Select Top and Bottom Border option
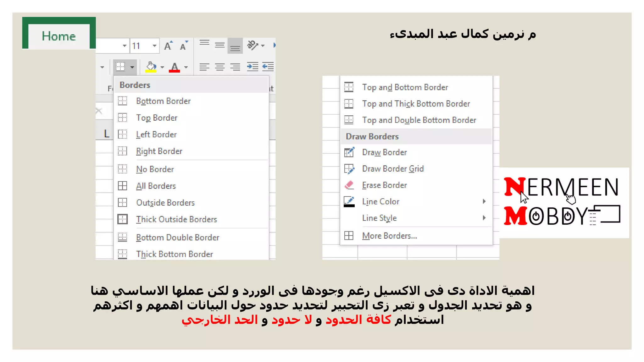Screen dimensions: 644x362 click(x=416, y=87)
